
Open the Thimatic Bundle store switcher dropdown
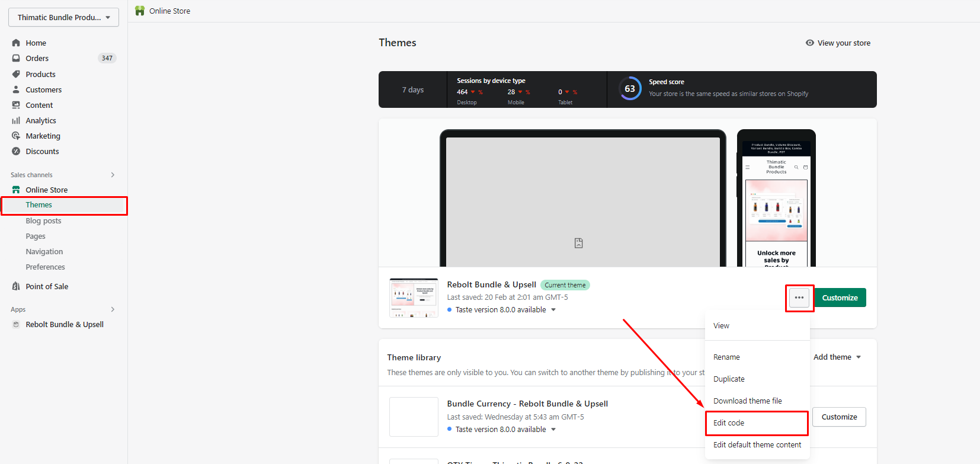pos(63,17)
